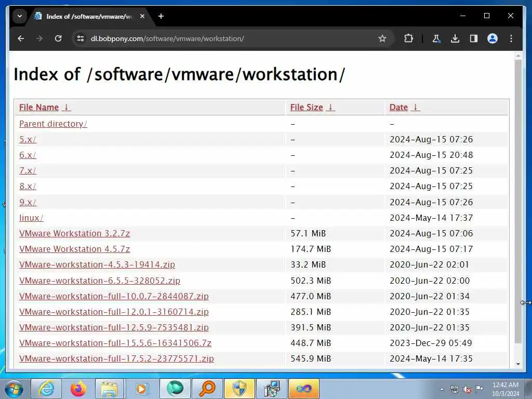Go back to the previous page

coord(21,38)
